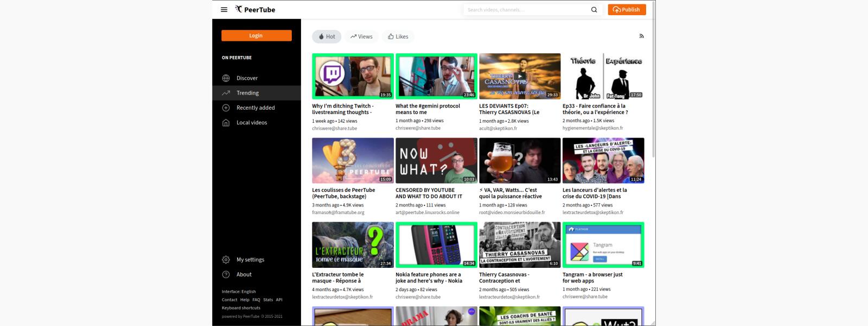
Task: Open My settings in the sidebar
Action: 257,260
